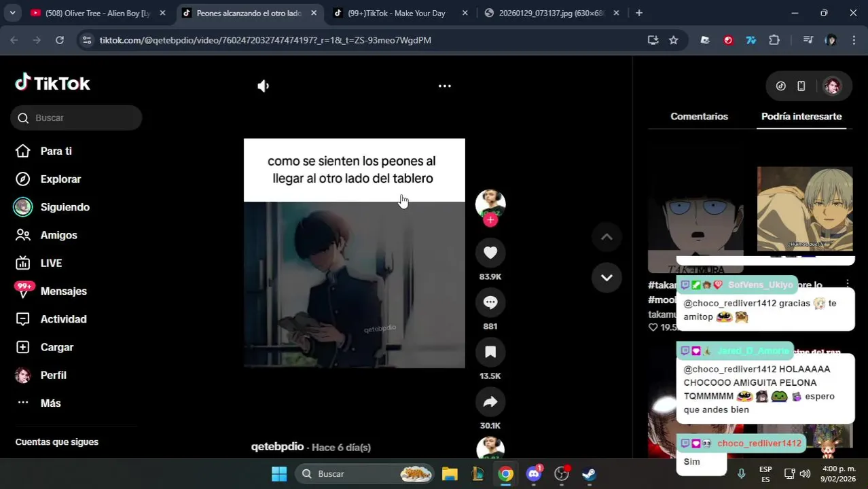Open Para ti feed
The height and width of the screenshot is (489, 868).
56,151
